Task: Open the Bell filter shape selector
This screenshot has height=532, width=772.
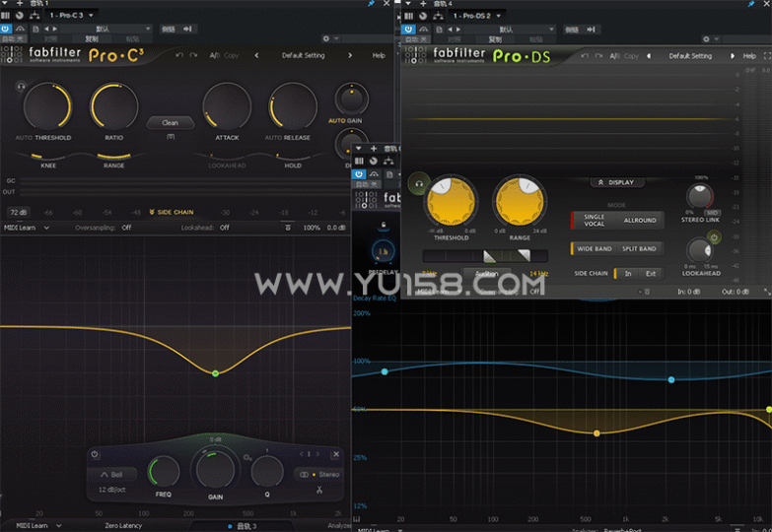Action: (111, 475)
